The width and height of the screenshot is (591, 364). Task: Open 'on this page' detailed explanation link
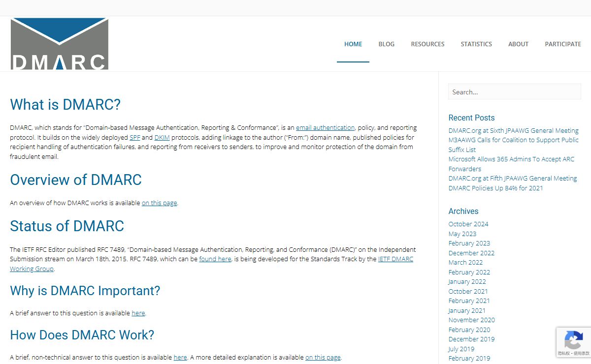pyautogui.click(x=323, y=357)
